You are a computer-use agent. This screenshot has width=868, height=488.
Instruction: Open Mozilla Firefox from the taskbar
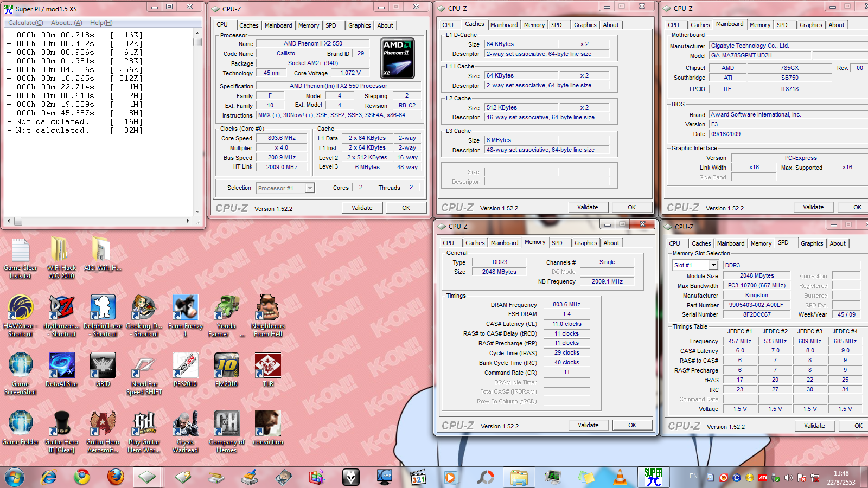[115, 477]
